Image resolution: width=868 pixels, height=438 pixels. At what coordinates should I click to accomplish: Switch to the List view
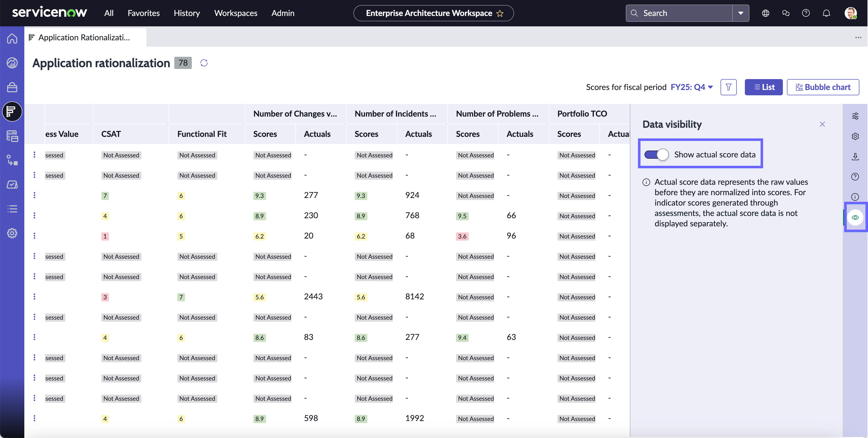[x=763, y=87]
